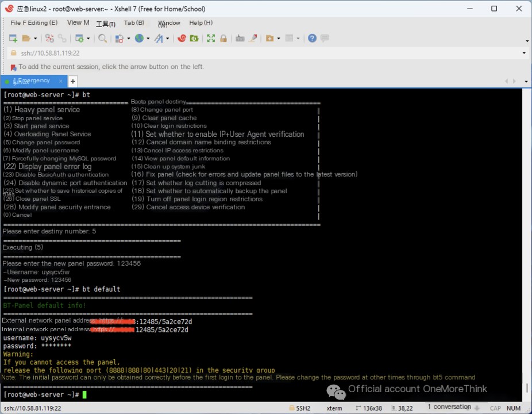Click the NUM lock indicator

pos(514,408)
